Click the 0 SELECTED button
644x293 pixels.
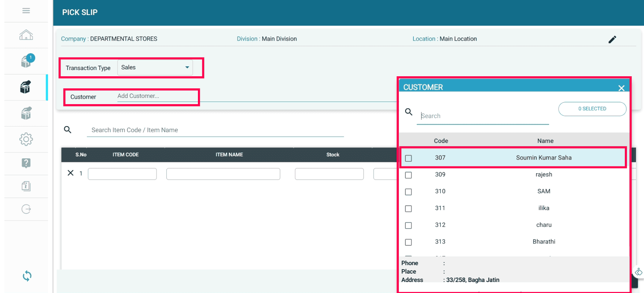pos(592,109)
